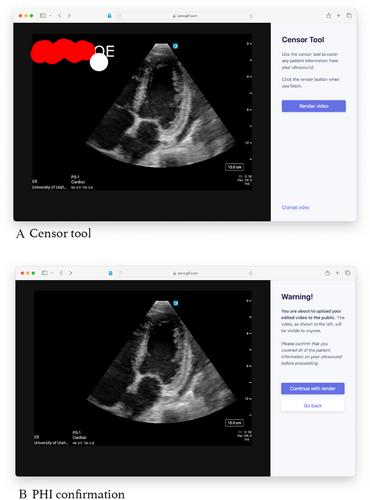The height and width of the screenshot is (500, 370).
Task: Click new tab plus in Warning browser window
Action: coord(337,273)
